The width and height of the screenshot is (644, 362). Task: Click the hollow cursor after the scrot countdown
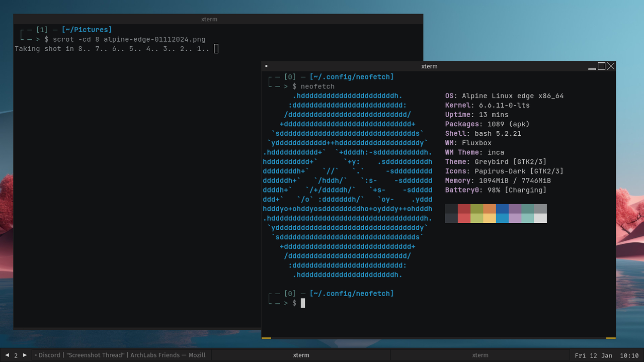(216, 49)
